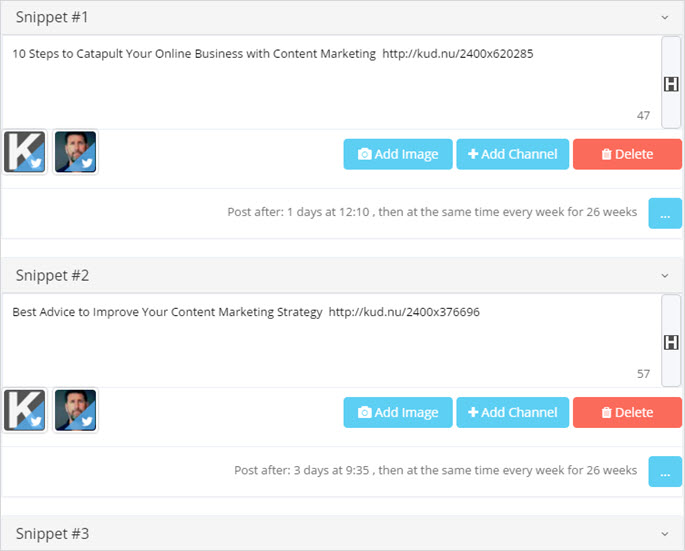The image size is (685, 551).
Task: Delete Snippet #1
Action: [627, 154]
